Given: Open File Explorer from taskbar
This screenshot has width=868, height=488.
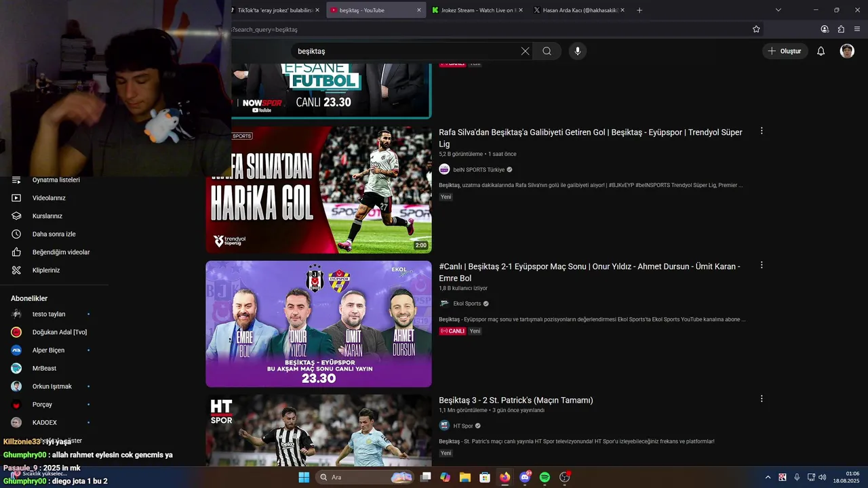Looking at the screenshot, I should 465,477.
